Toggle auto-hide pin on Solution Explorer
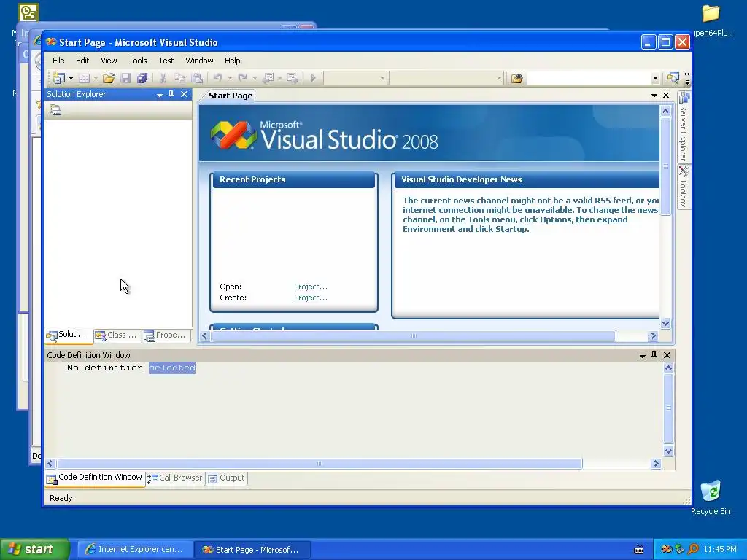Screen dimensions: 747x560 (x=171, y=94)
